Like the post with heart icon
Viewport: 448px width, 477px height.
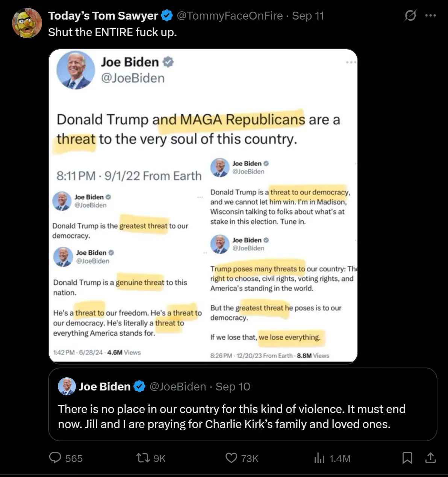click(231, 458)
